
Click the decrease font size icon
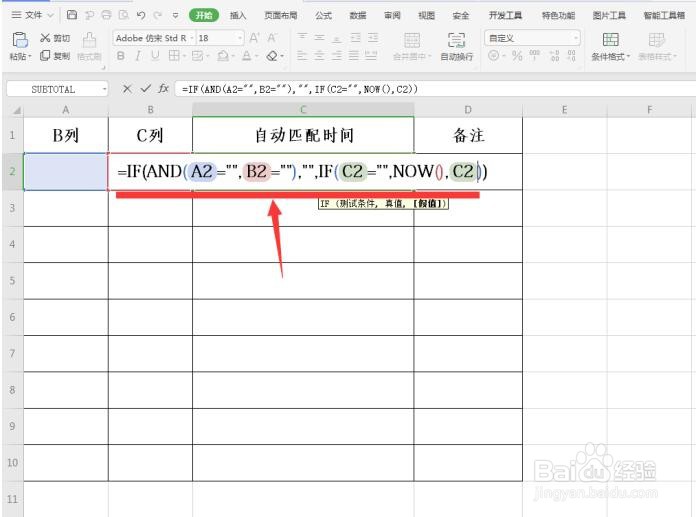pos(272,38)
